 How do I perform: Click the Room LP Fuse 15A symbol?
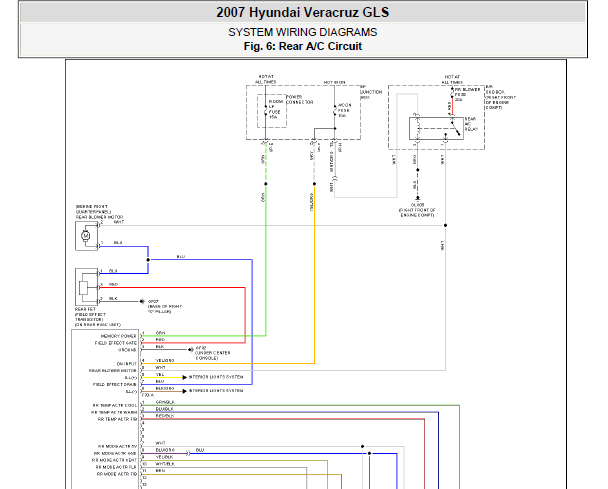pyautogui.click(x=266, y=111)
